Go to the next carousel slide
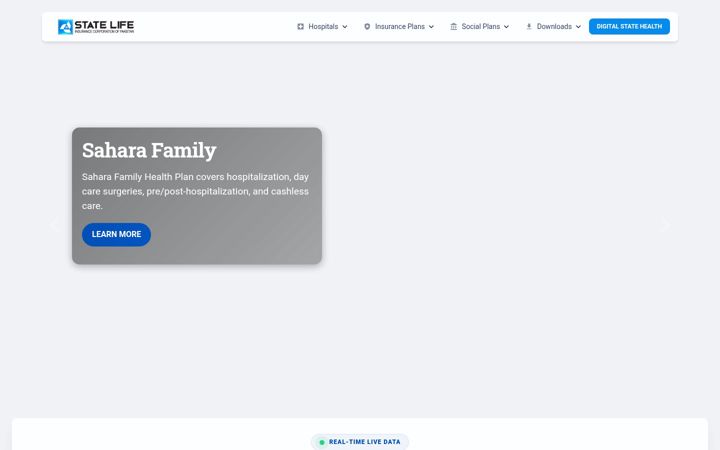 [665, 225]
